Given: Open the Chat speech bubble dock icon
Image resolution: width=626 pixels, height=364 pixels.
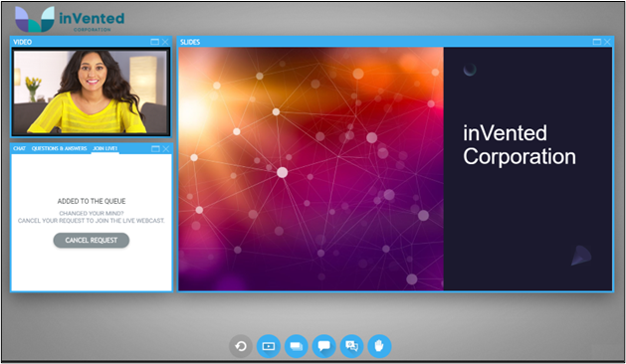Looking at the screenshot, I should [323, 346].
